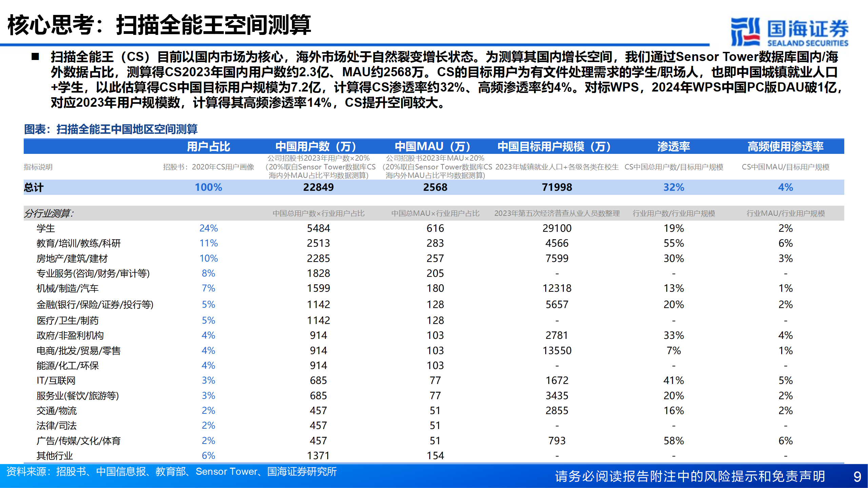Click the 29100 target scale value
Screen dimensions: 868x488
coord(557,228)
